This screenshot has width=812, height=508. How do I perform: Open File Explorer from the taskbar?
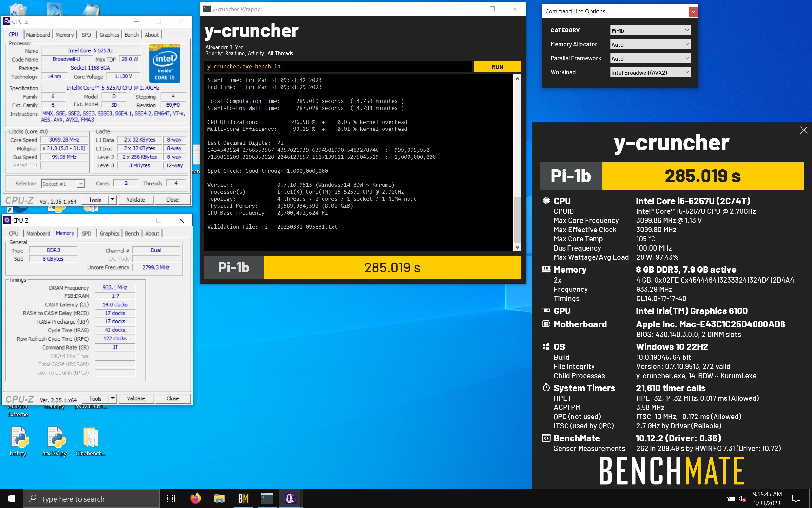[x=219, y=498]
